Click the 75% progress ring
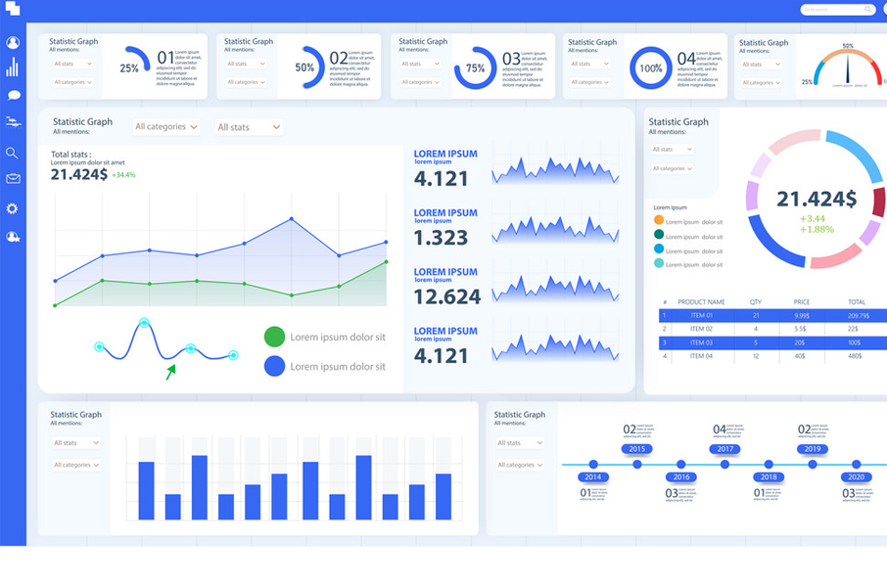This screenshot has height=588, width=887. click(475, 68)
